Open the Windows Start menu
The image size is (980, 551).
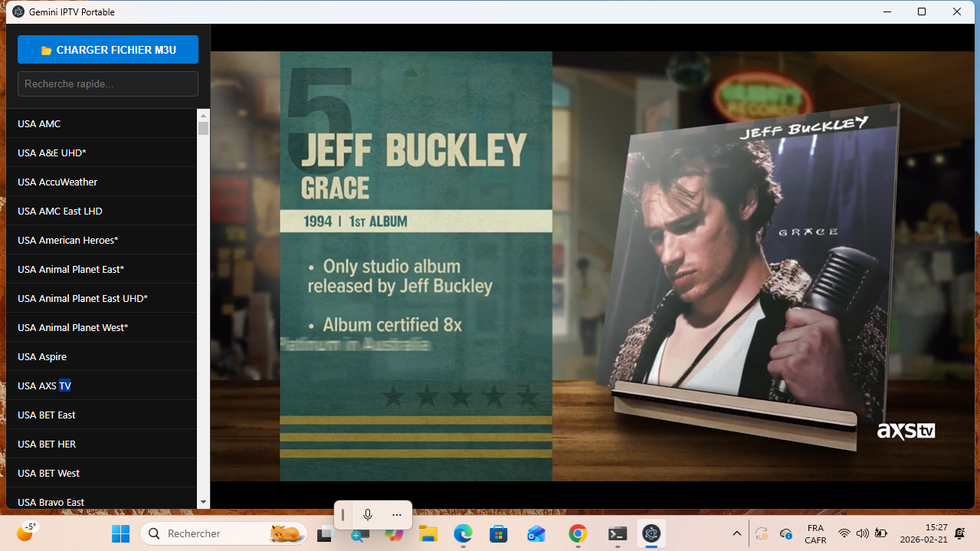point(120,533)
